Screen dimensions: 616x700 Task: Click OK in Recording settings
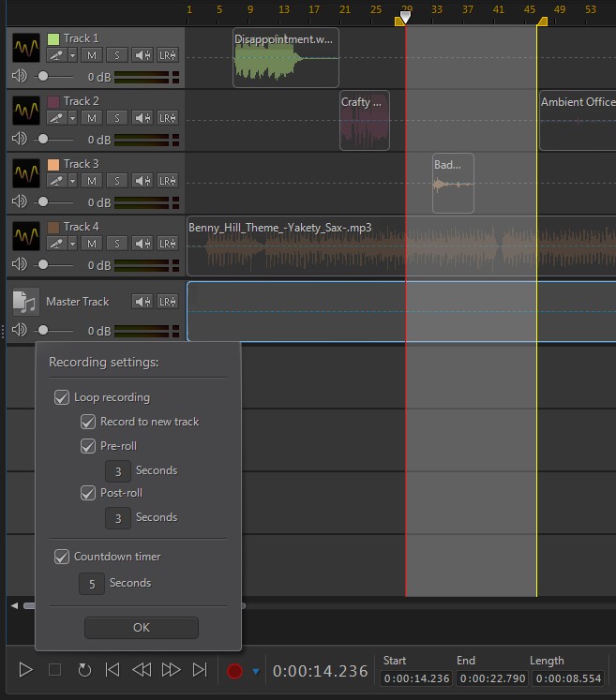[x=142, y=628]
